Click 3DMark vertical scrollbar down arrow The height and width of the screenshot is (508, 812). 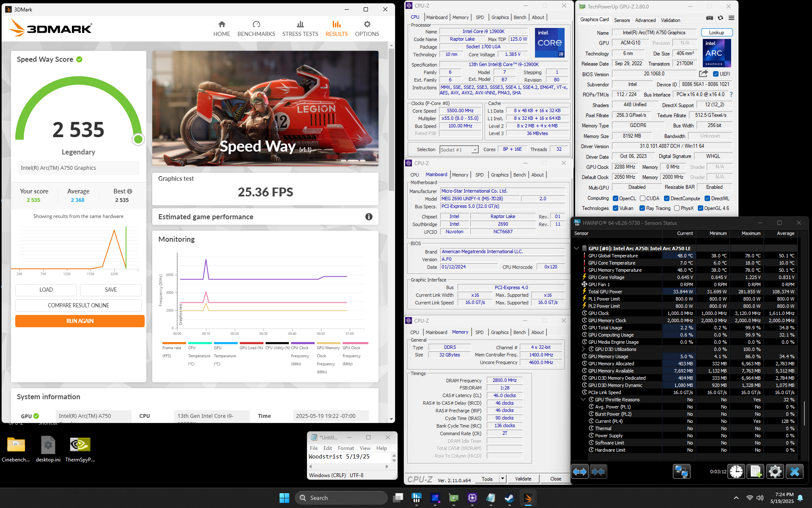pyautogui.click(x=391, y=419)
